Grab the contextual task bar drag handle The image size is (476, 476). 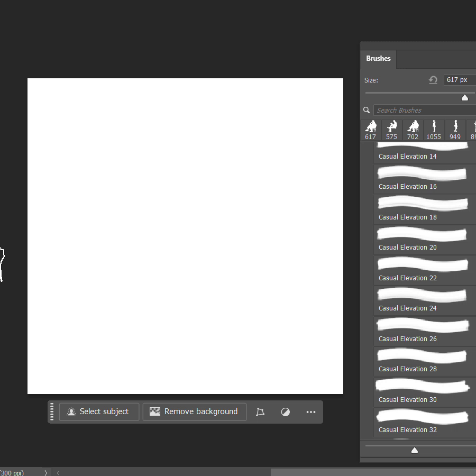pyautogui.click(x=52, y=412)
